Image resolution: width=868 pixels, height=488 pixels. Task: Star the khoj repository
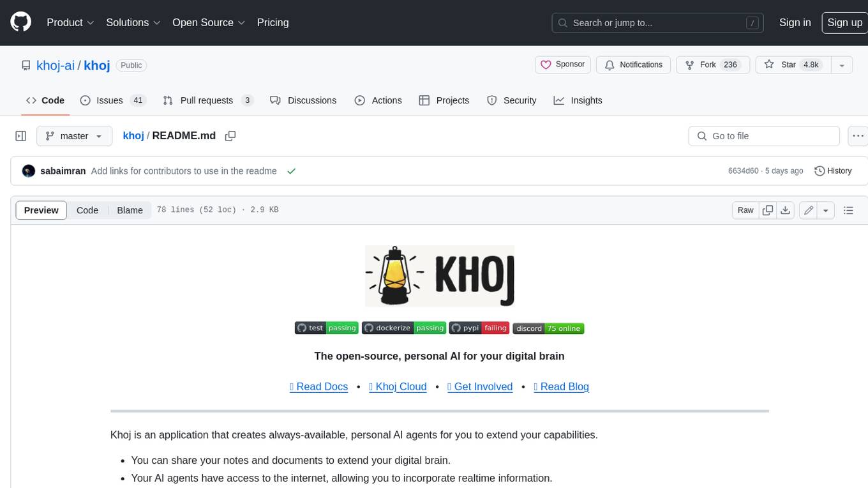click(793, 65)
